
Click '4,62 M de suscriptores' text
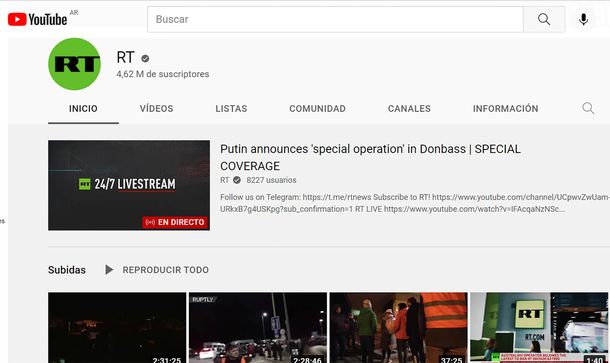pos(163,74)
